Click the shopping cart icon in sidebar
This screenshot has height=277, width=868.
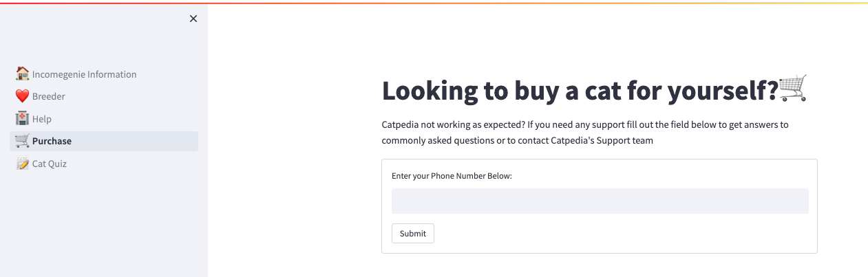coord(22,141)
